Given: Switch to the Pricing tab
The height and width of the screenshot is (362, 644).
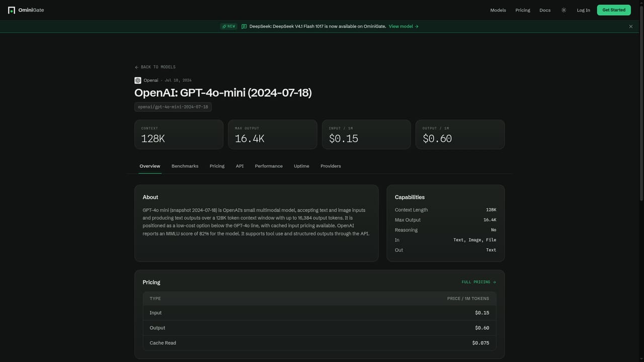Looking at the screenshot, I should (x=217, y=166).
